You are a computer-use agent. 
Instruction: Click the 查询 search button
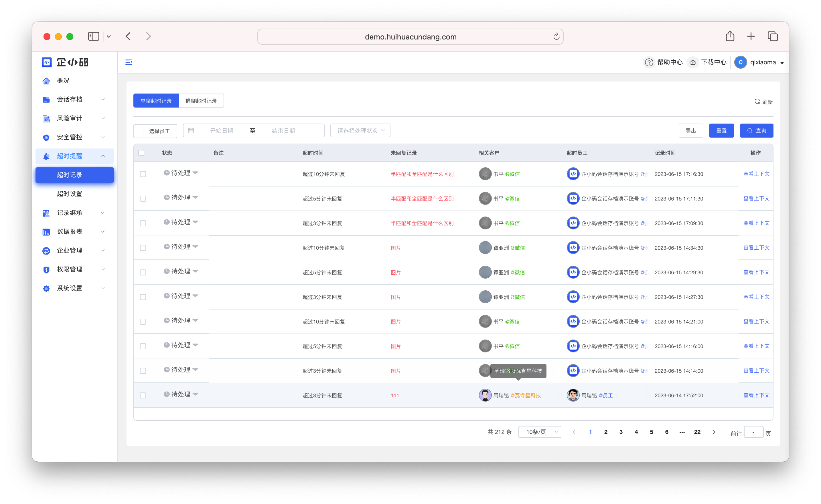click(756, 131)
